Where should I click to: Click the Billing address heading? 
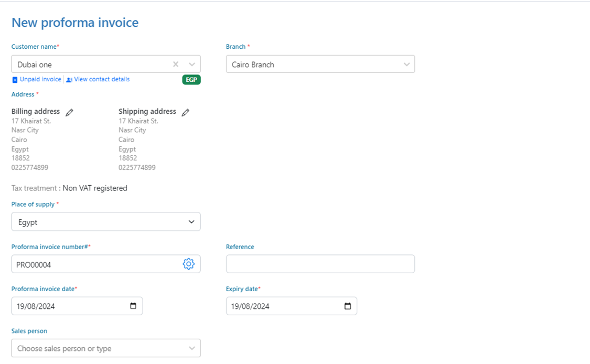pos(36,111)
